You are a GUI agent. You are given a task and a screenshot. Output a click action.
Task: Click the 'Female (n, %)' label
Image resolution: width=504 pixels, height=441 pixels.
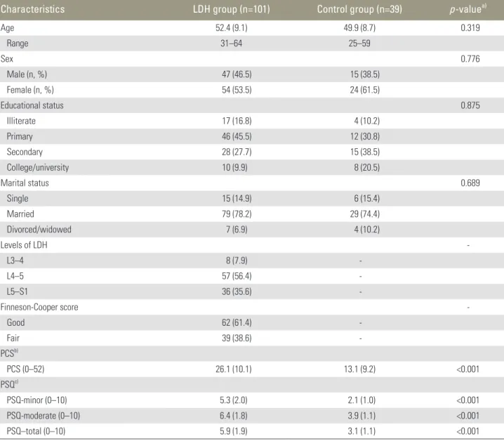[30, 90]
